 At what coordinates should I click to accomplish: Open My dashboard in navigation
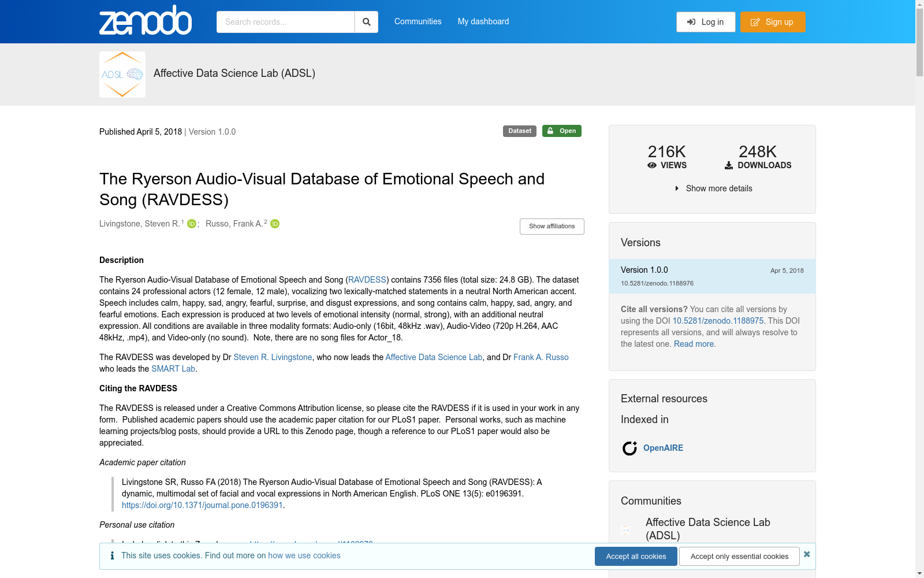(x=483, y=21)
